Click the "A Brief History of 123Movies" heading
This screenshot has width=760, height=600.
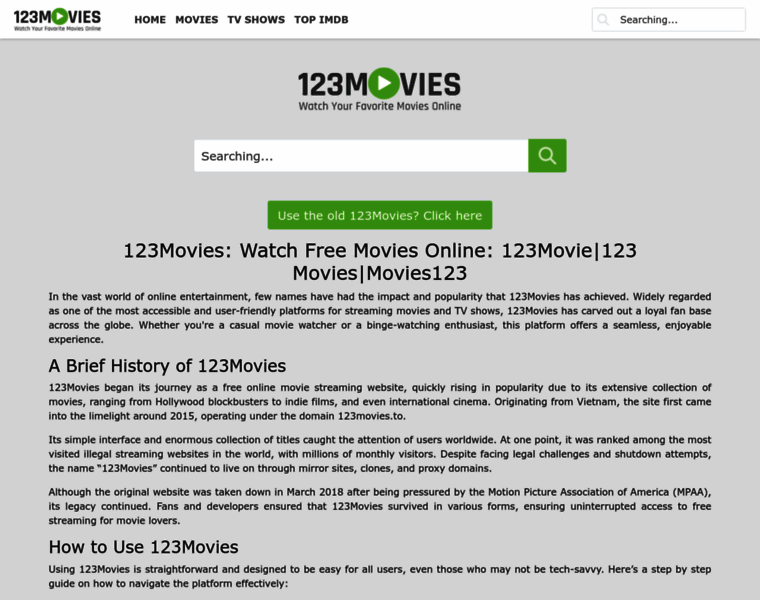(x=167, y=366)
